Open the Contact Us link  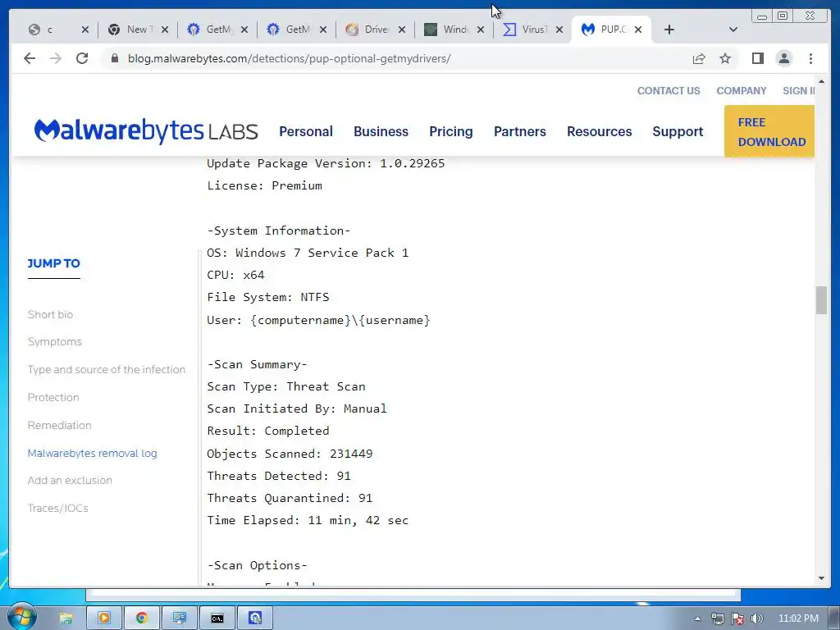(x=669, y=90)
